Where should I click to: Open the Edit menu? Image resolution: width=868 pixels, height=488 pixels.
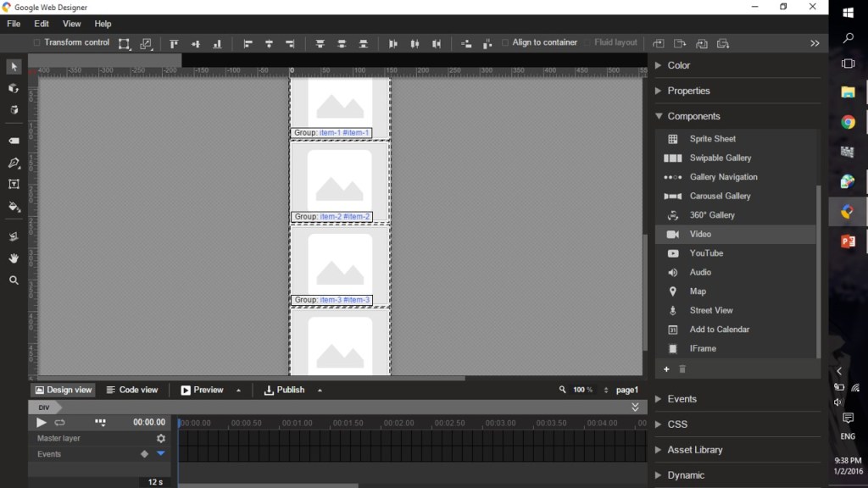tap(41, 24)
